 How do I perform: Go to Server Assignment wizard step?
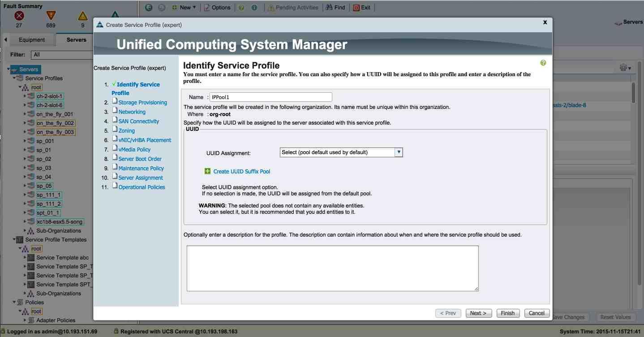point(141,178)
